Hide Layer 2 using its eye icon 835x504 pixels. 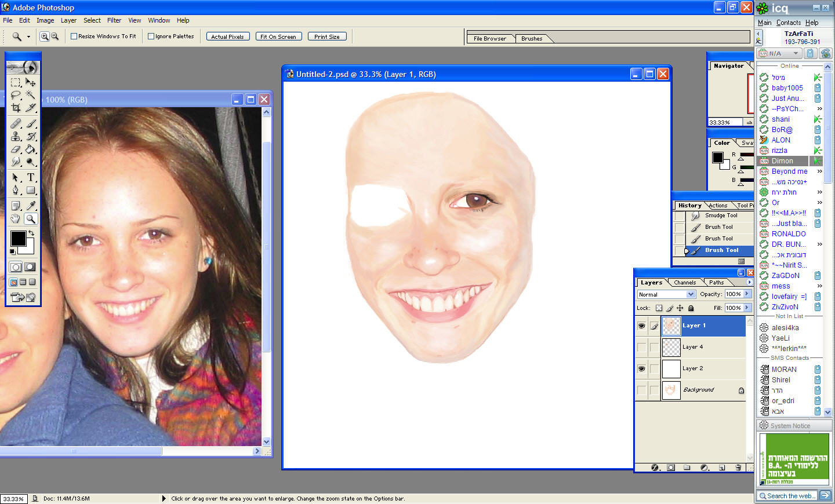click(x=641, y=368)
